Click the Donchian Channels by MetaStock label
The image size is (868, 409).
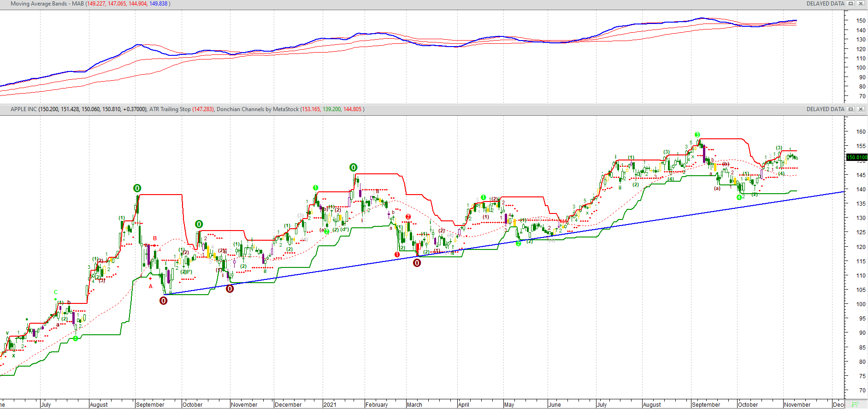click(x=257, y=109)
